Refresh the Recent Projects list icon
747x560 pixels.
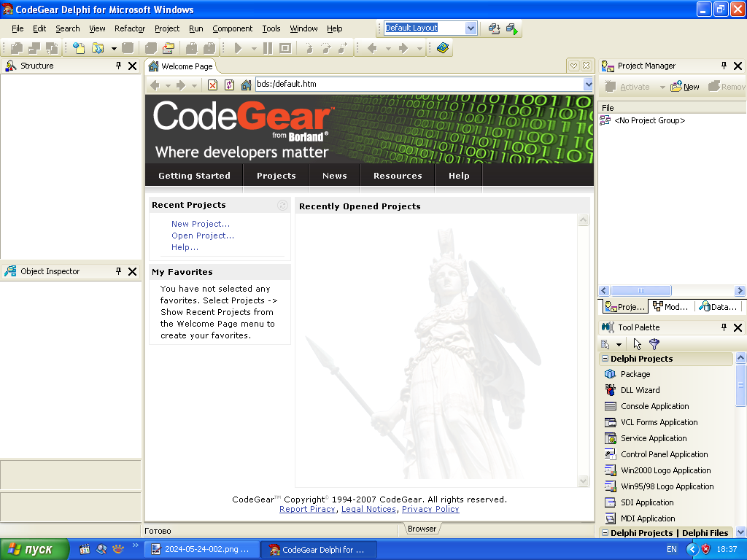(x=282, y=205)
